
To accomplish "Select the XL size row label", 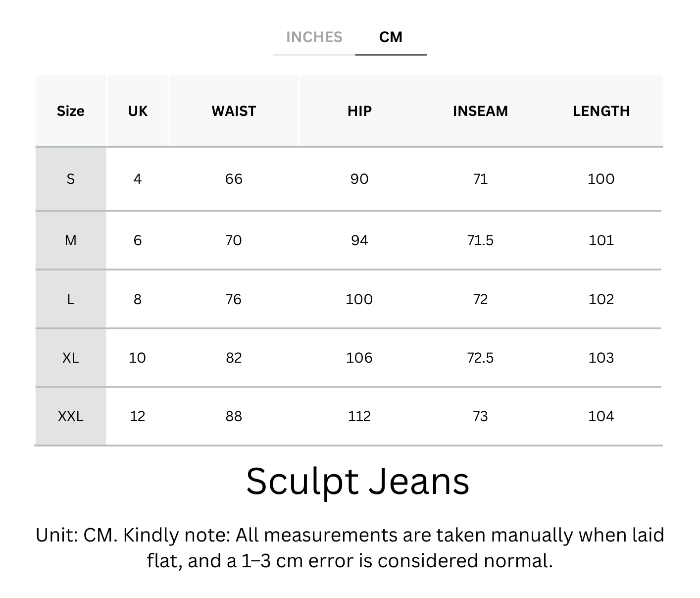I will click(x=70, y=358).
